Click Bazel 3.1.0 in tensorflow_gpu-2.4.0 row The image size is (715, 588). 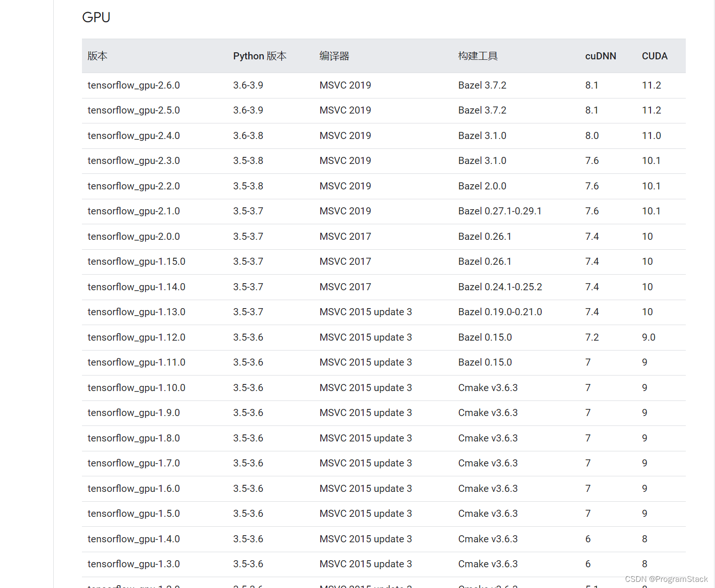[x=482, y=136]
